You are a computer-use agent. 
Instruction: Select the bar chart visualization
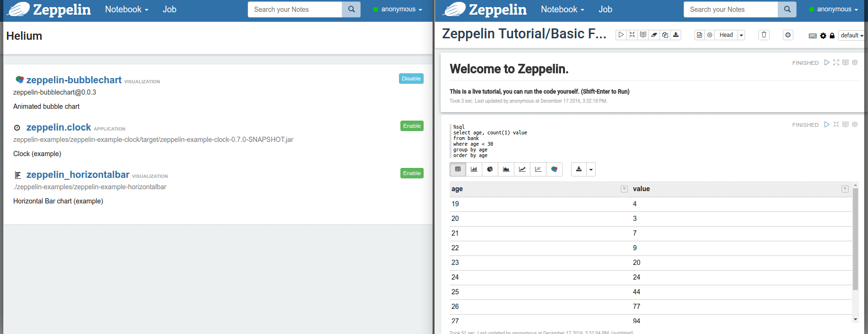click(474, 169)
